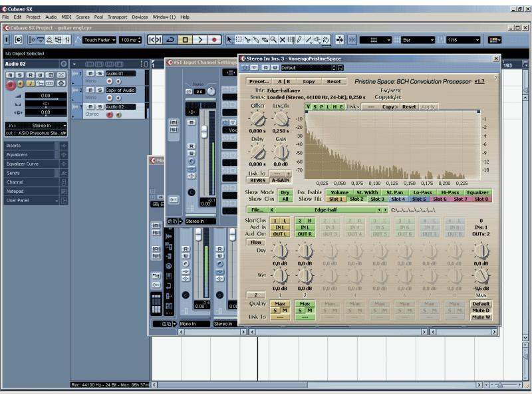Open the Touch Fader automation mode dropdown
The image size is (532, 399).
[100, 40]
